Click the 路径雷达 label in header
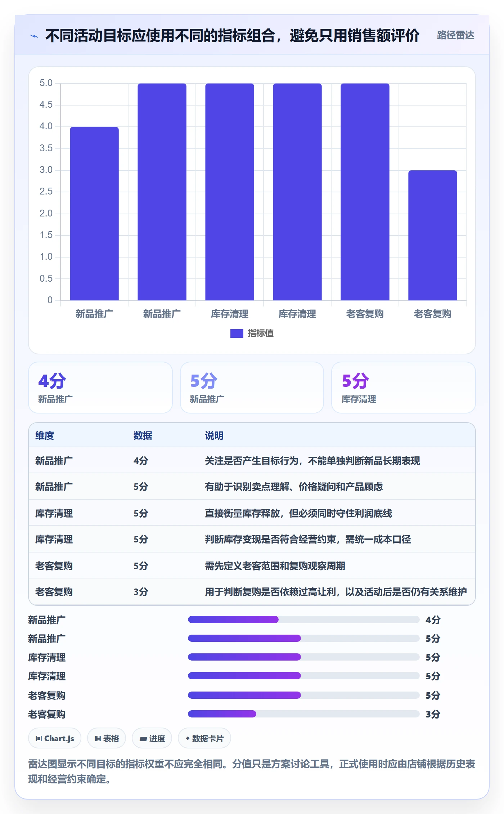 (x=455, y=35)
